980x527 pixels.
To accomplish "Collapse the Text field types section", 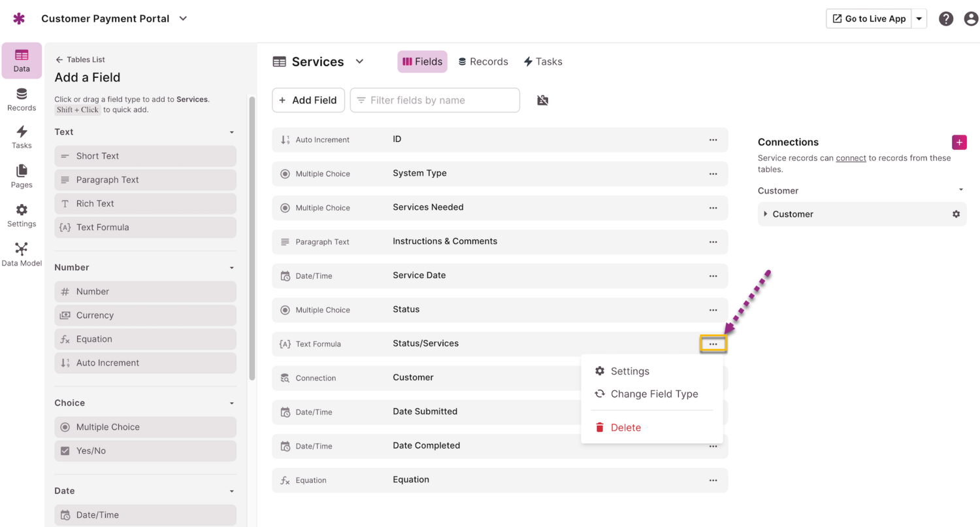I will coord(231,132).
